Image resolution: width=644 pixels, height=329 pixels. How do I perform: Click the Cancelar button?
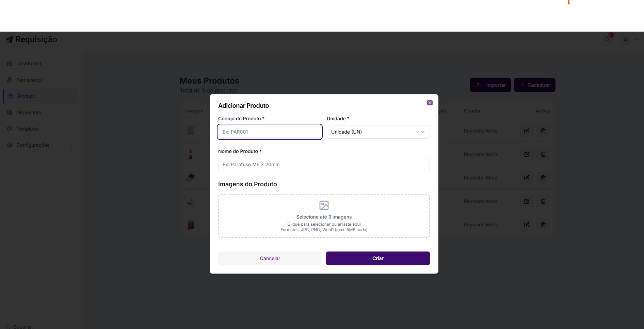[270, 258]
